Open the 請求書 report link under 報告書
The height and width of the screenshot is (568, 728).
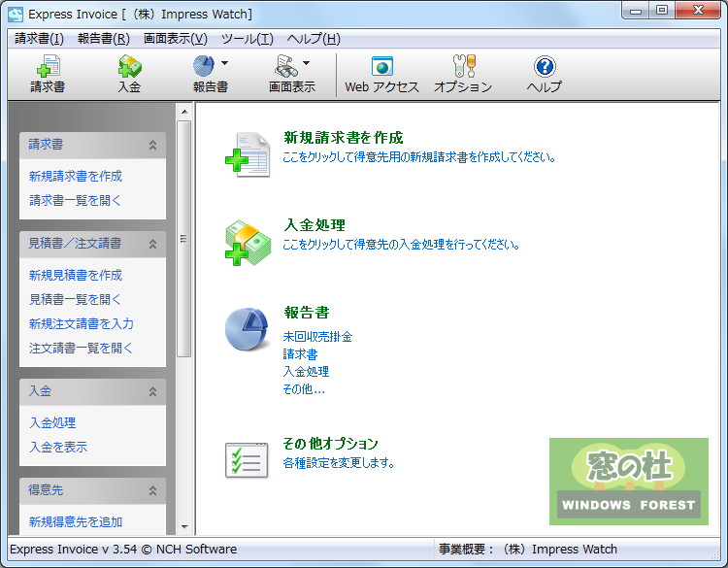click(300, 354)
